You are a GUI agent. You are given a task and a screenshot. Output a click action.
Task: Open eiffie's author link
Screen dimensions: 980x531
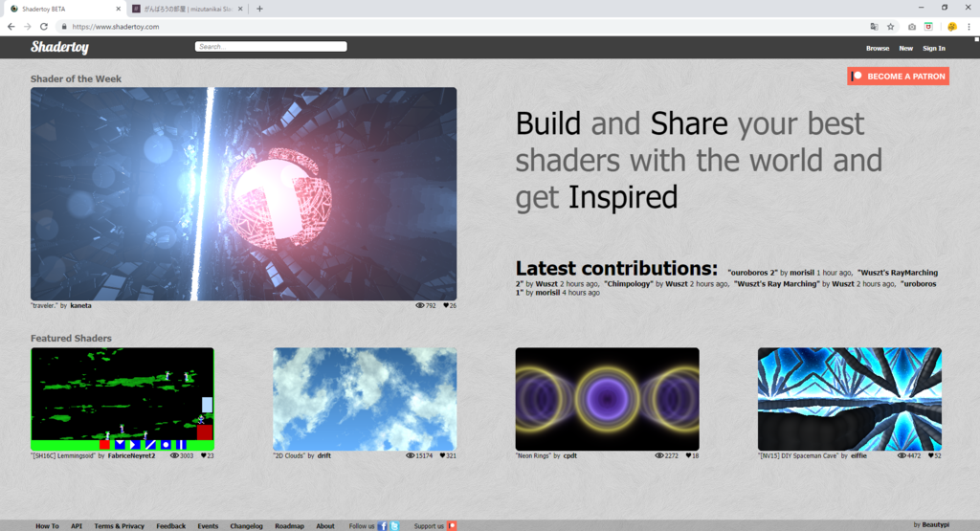pyautogui.click(x=858, y=455)
